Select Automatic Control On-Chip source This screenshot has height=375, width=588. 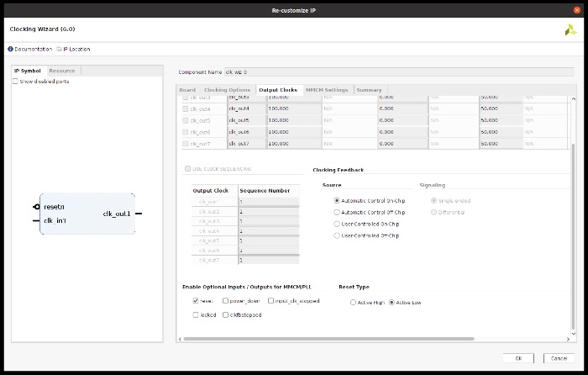337,201
